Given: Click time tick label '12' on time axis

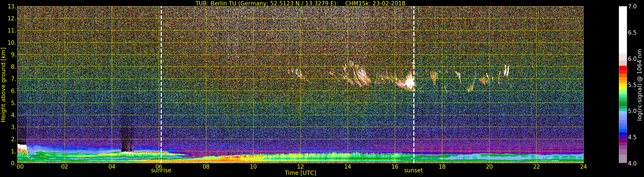Looking at the screenshot, I should click(300, 167).
